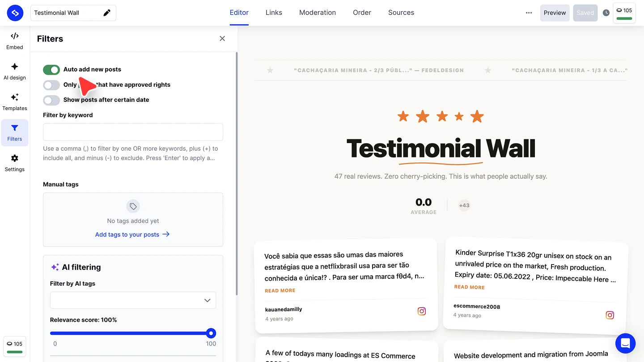Open the three-dots more options menu
This screenshot has height=362, width=644.
529,13
